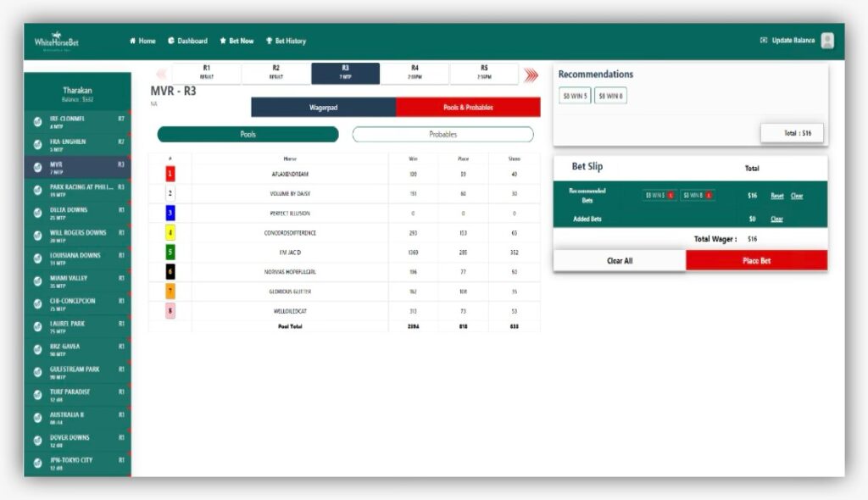Click the user profile avatar icon

[x=827, y=41]
